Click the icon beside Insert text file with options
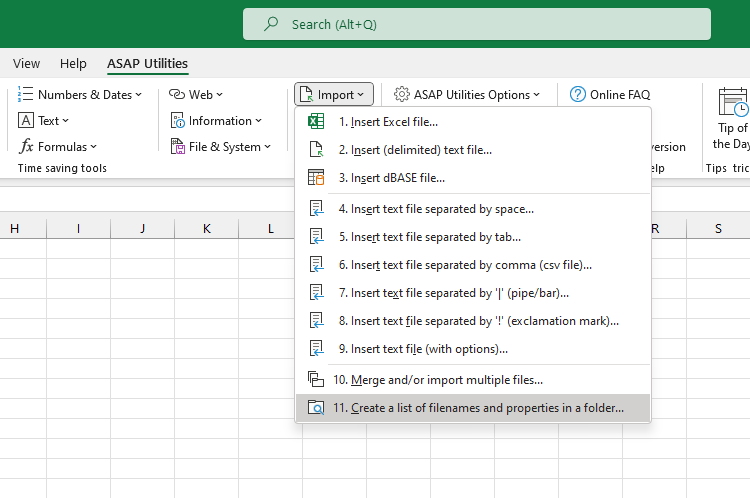This screenshot has width=750, height=498. pyautogui.click(x=316, y=348)
